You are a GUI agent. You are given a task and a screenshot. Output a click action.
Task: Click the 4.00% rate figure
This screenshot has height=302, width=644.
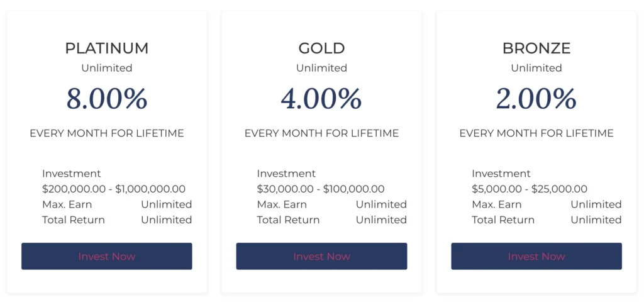tap(321, 99)
